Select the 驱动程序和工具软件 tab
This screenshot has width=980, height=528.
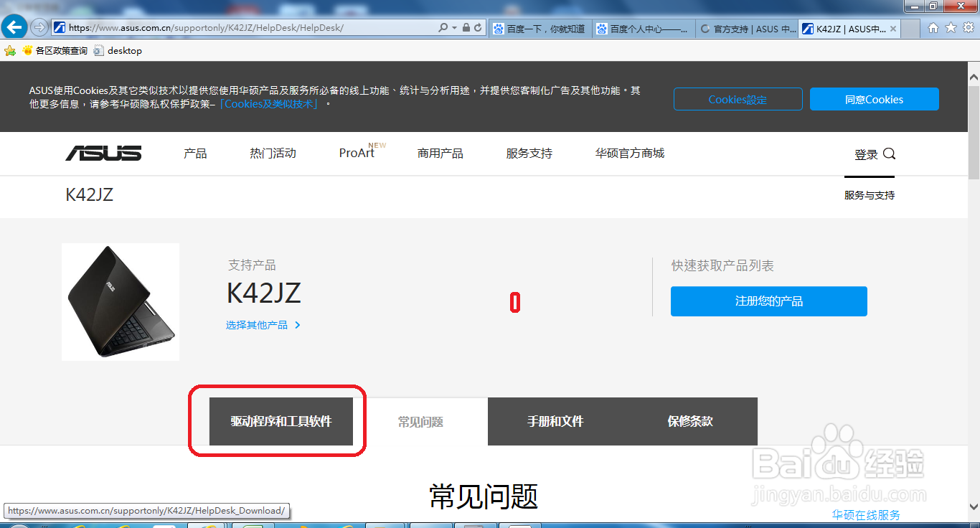click(x=281, y=422)
